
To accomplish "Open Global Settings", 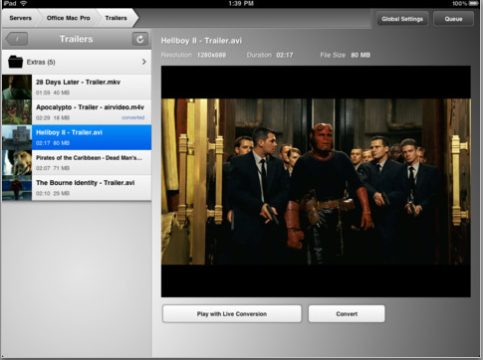I will (402, 19).
